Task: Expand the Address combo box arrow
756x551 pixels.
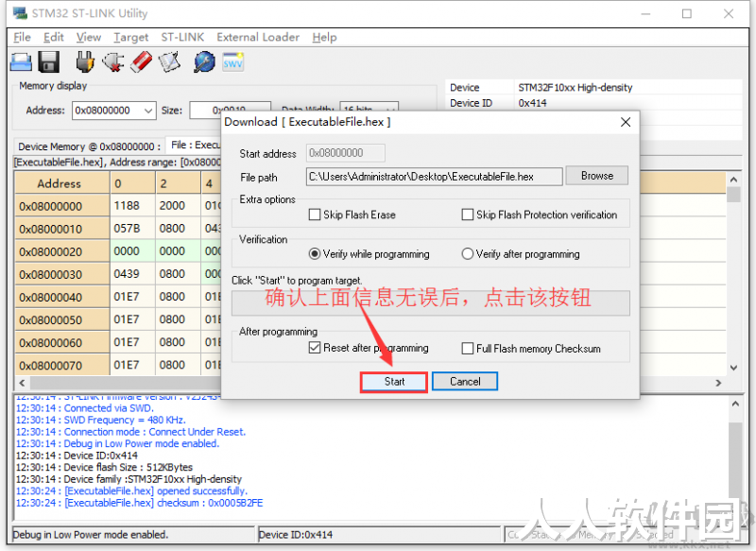Action: click(x=148, y=111)
